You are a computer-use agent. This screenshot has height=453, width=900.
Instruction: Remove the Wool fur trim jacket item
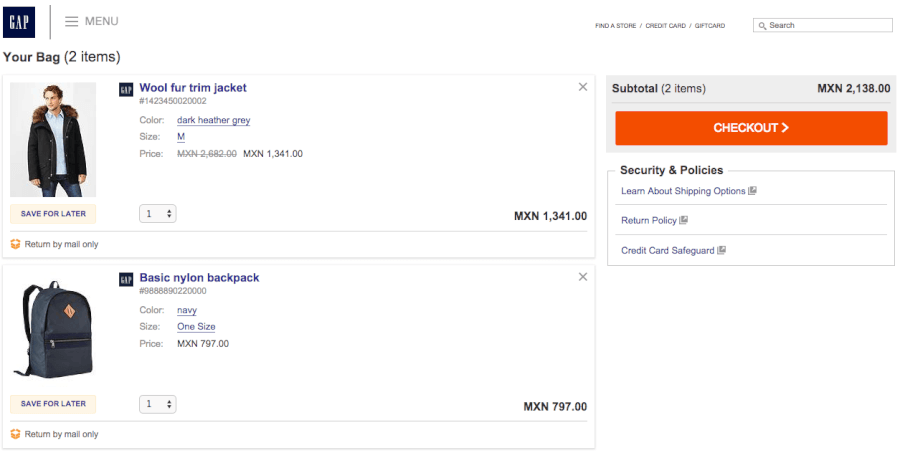pyautogui.click(x=583, y=87)
